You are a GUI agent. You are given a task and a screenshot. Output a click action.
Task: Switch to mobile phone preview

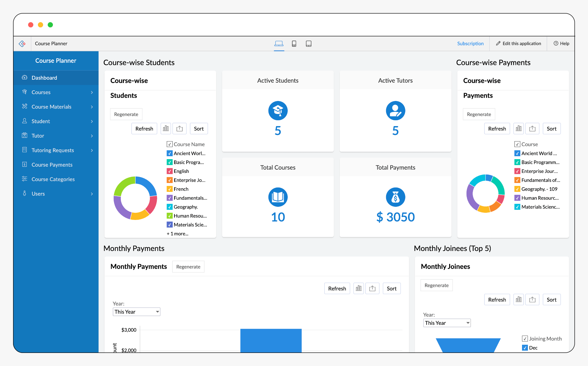294,43
